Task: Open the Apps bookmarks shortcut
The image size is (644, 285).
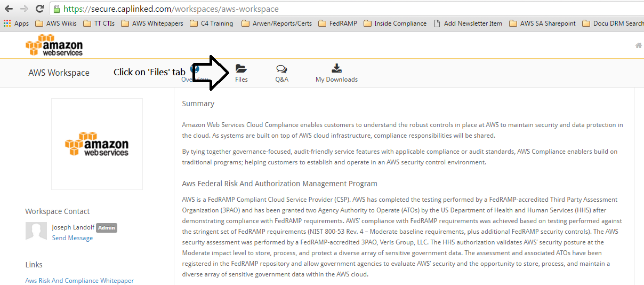Action: click(16, 23)
